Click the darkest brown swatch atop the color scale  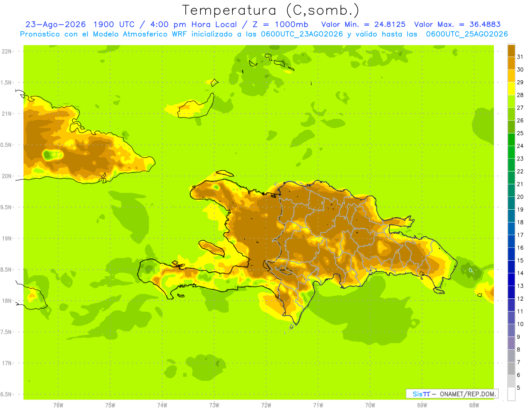click(511, 51)
